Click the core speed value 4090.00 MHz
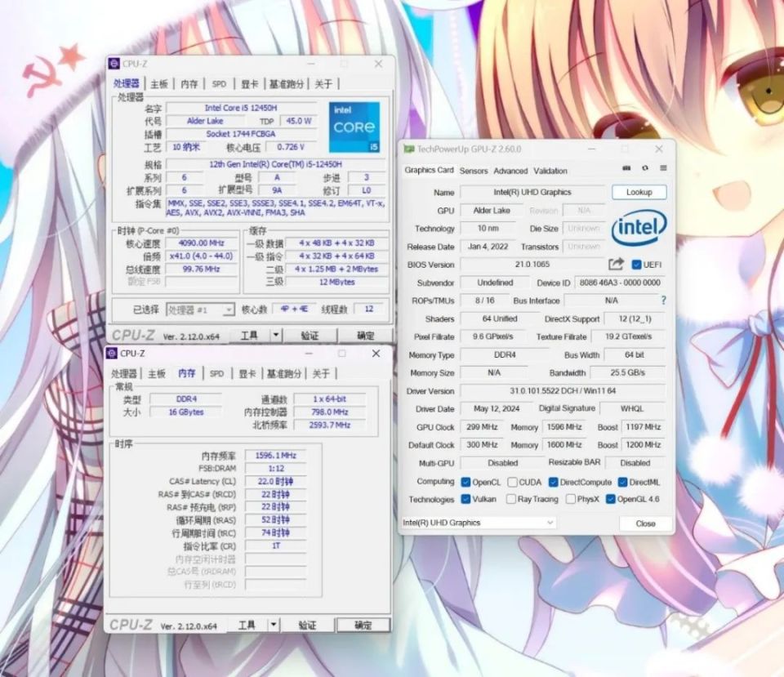Image resolution: width=784 pixels, height=677 pixels. 201,243
